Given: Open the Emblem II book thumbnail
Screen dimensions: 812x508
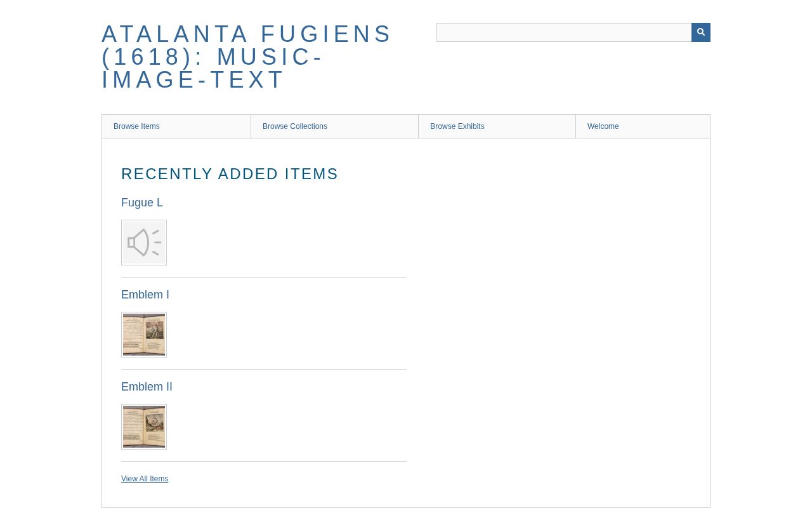Looking at the screenshot, I should coord(144,427).
